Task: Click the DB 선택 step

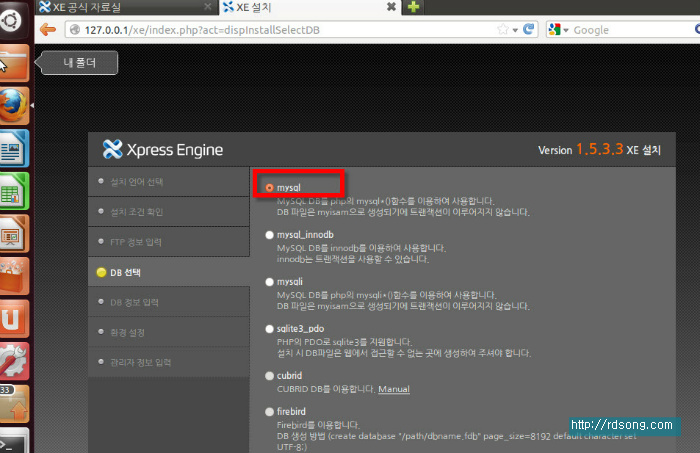Action: click(169, 272)
